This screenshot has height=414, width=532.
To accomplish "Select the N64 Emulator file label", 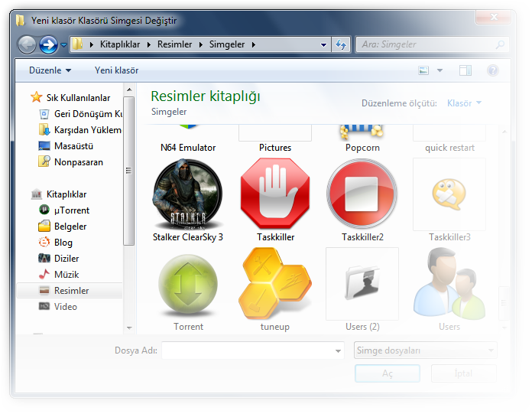I will (x=188, y=148).
